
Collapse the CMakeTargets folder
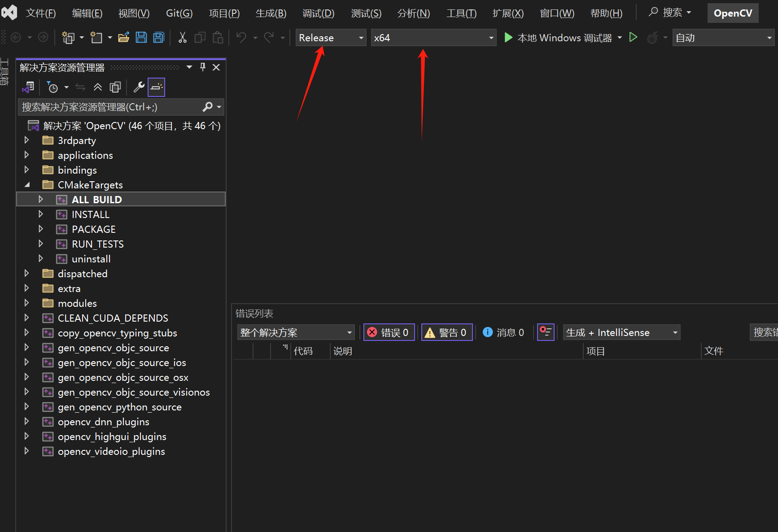coord(27,184)
